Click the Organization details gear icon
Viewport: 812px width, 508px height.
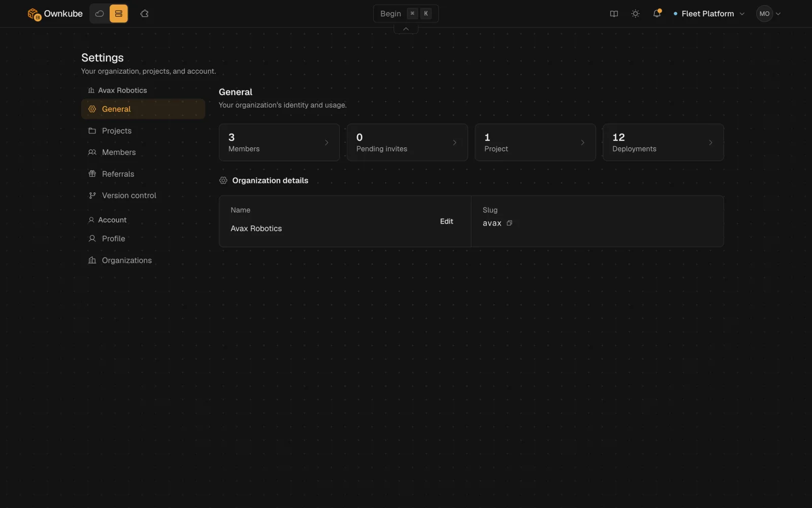[x=223, y=180]
